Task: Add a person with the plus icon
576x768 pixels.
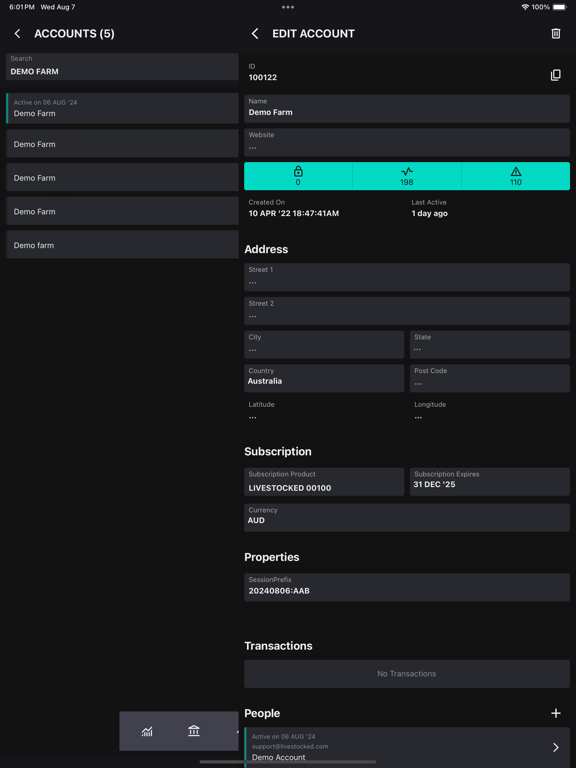Action: tap(555, 713)
